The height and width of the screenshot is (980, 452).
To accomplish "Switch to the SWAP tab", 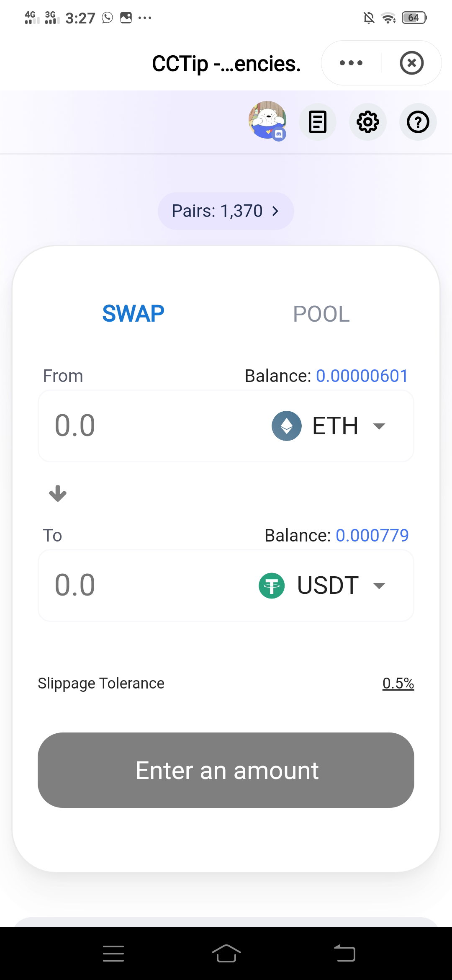I will pyautogui.click(x=133, y=314).
